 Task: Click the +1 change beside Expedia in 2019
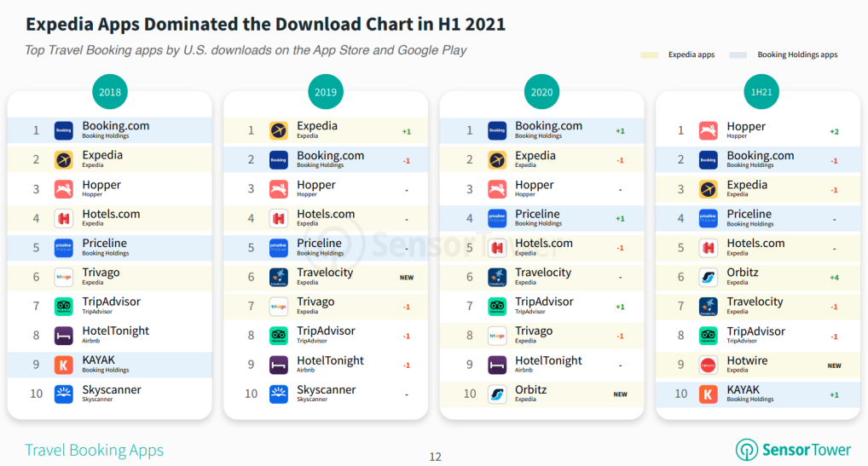coord(407,131)
